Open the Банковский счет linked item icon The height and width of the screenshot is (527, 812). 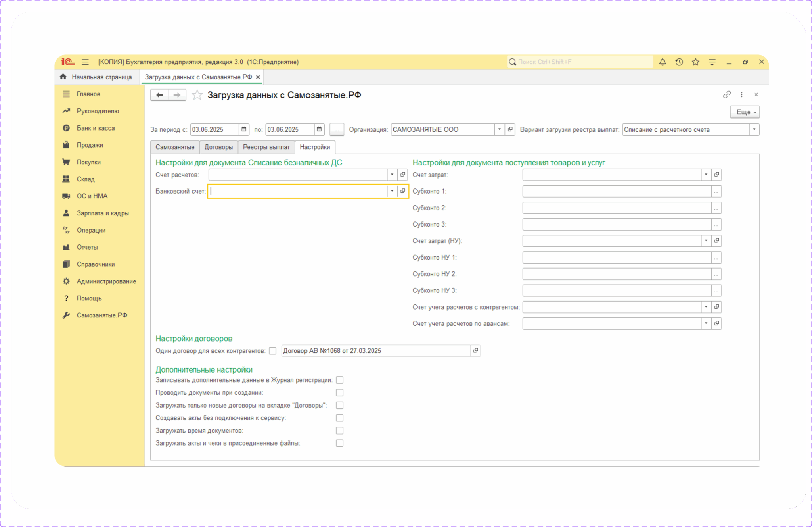click(403, 191)
